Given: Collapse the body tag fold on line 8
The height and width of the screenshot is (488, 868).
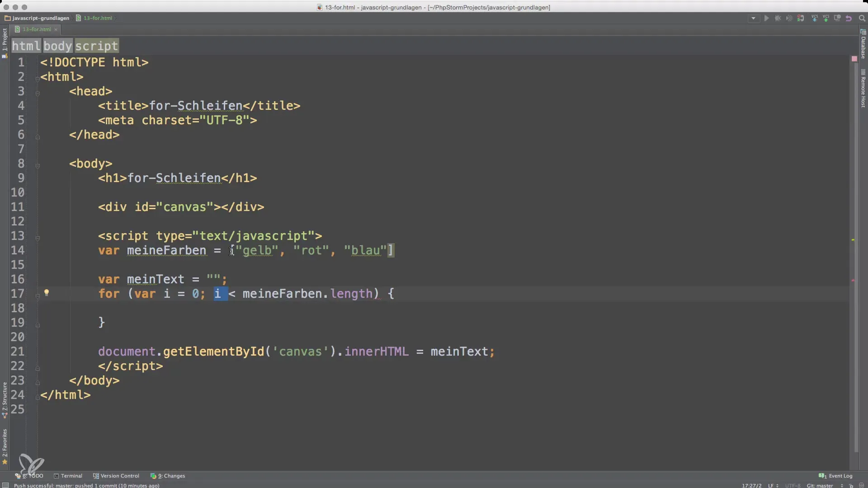Looking at the screenshot, I should [38, 166].
